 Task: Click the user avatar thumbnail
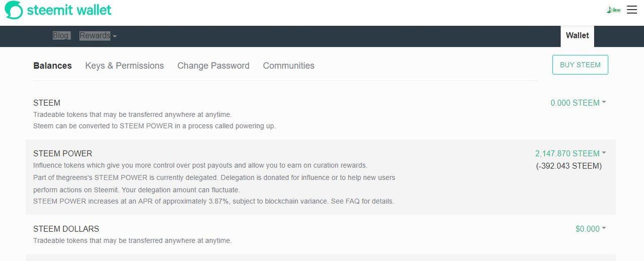coord(614,10)
